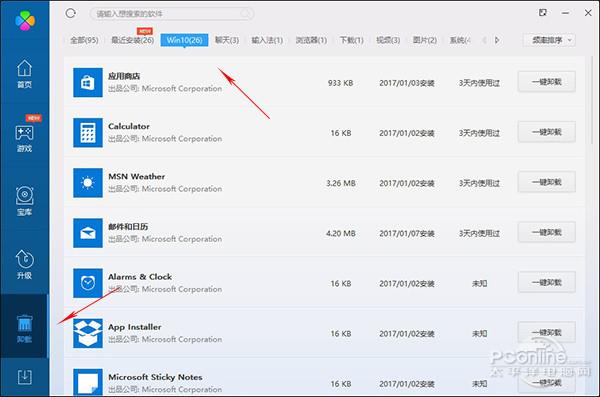
Task: Uninstall MSN Weather with 一键卸载 button
Action: [546, 182]
